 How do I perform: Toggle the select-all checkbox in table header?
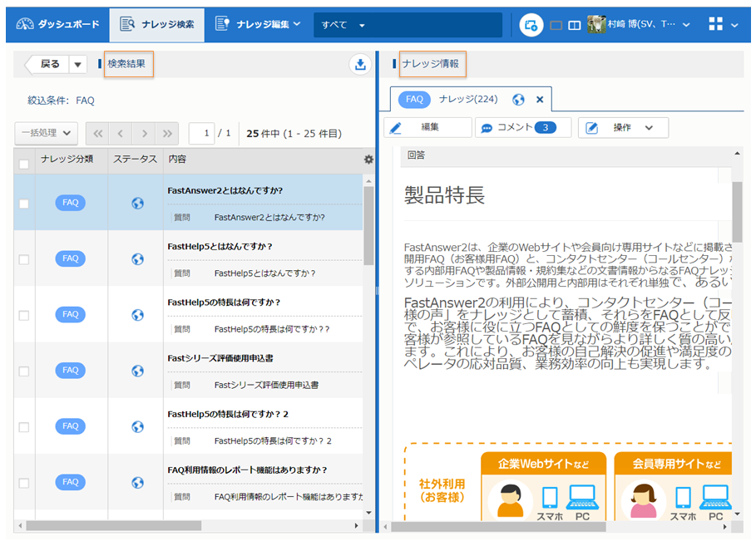click(23, 164)
